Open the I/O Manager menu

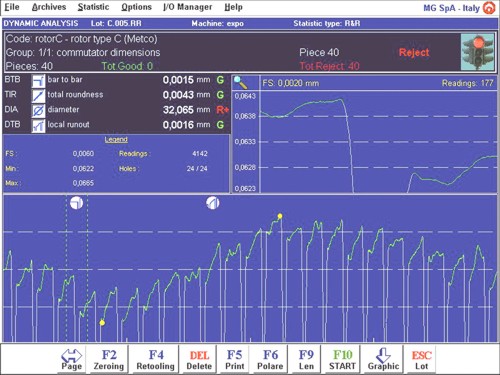pos(187,7)
